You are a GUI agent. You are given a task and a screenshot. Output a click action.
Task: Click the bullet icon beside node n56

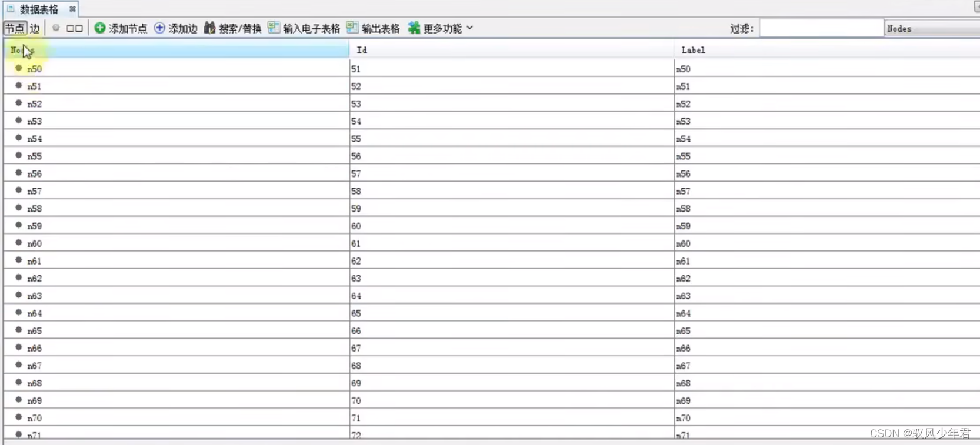pyautogui.click(x=19, y=173)
